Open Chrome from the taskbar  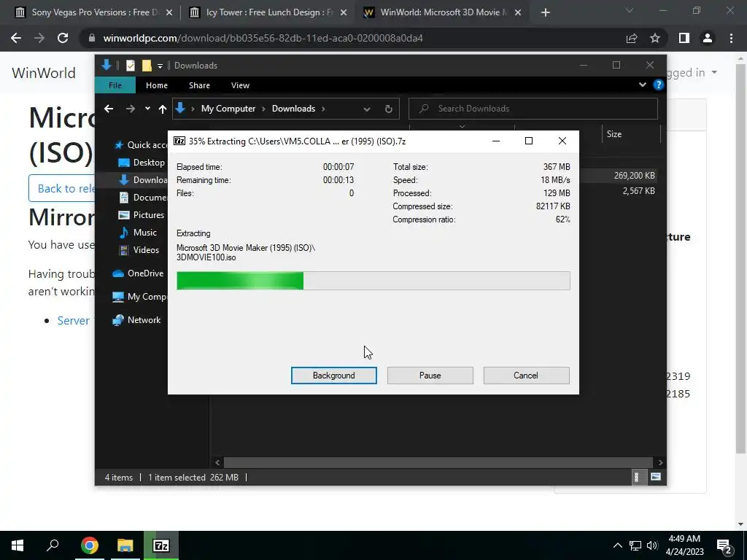tap(89, 545)
